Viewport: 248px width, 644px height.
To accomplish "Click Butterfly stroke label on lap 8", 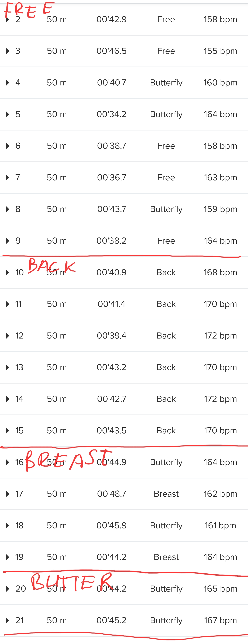I will point(166,209).
